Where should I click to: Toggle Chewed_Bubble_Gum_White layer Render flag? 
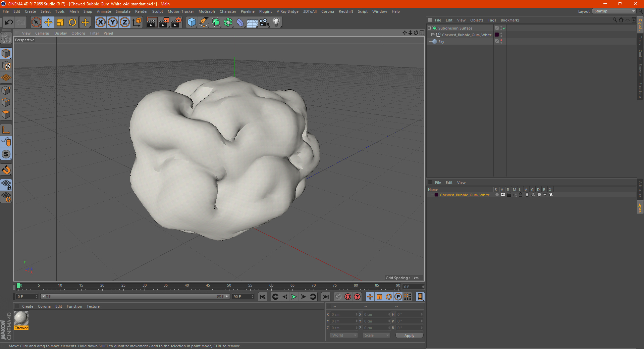[509, 195]
